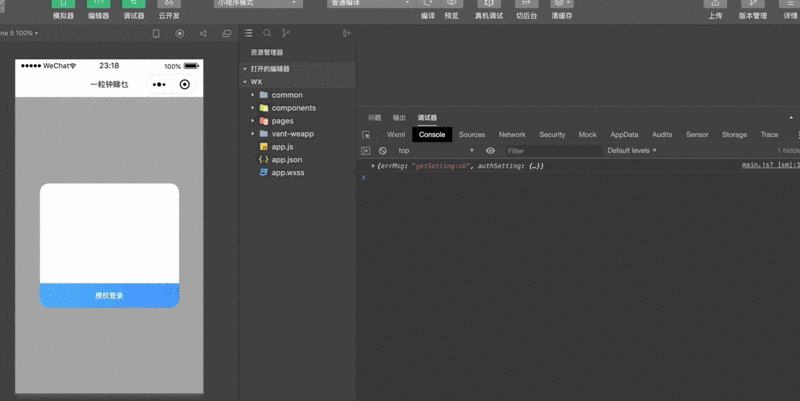Viewport: 800px width, 401px height.
Task: Toggle the console eye live expression
Action: tap(490, 150)
